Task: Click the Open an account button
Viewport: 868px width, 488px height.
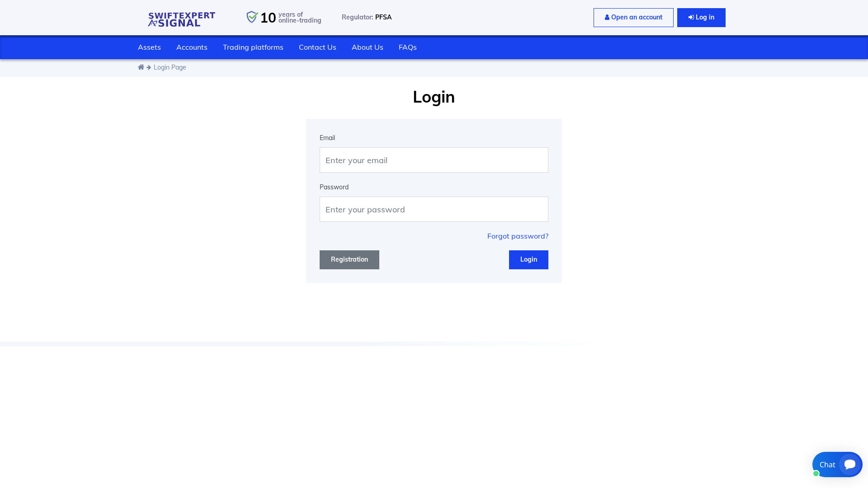Action: pos(633,18)
